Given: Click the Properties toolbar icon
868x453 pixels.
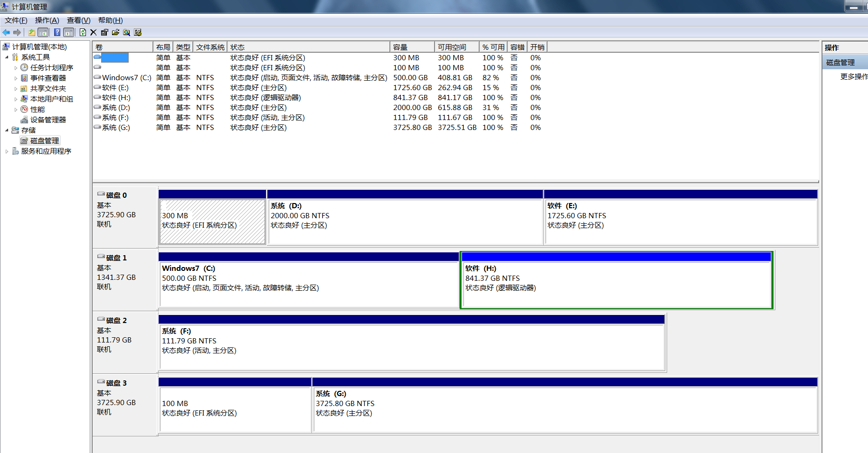Looking at the screenshot, I should coord(104,32).
